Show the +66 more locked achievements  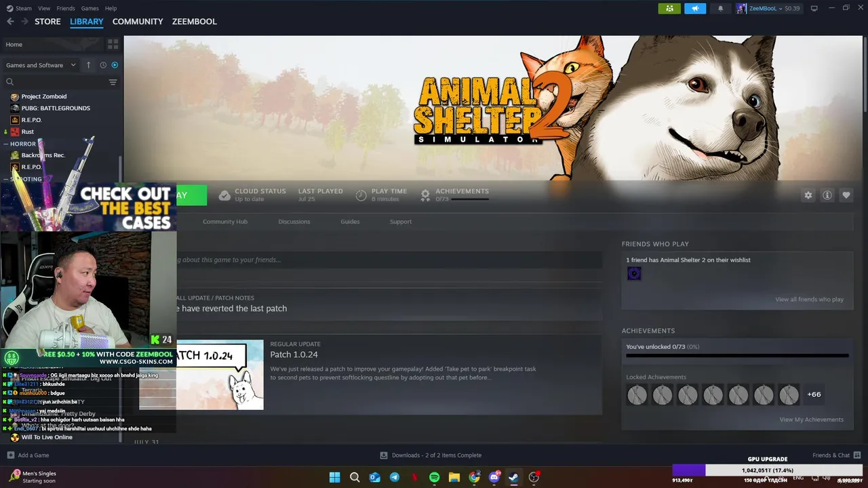click(814, 394)
